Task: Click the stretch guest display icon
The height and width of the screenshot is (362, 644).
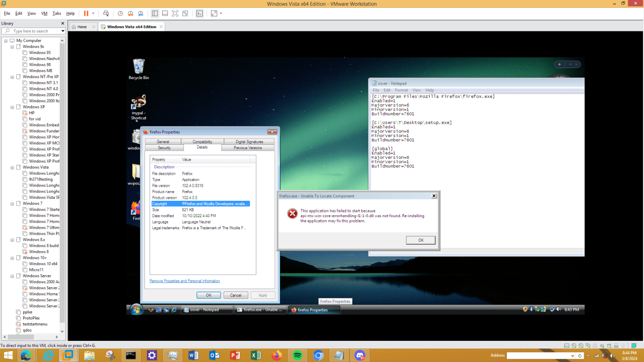Action: point(214,14)
